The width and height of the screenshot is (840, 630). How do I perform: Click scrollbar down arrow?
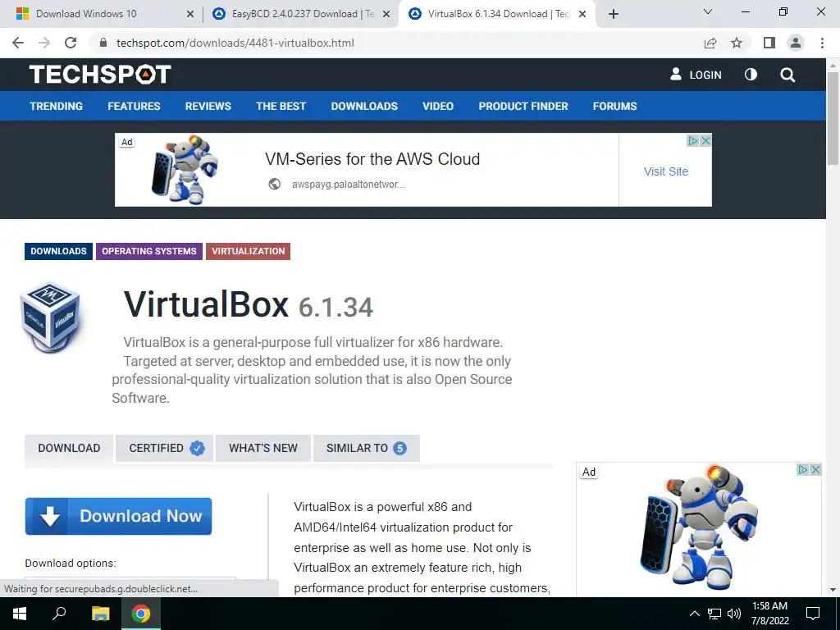(x=833, y=590)
